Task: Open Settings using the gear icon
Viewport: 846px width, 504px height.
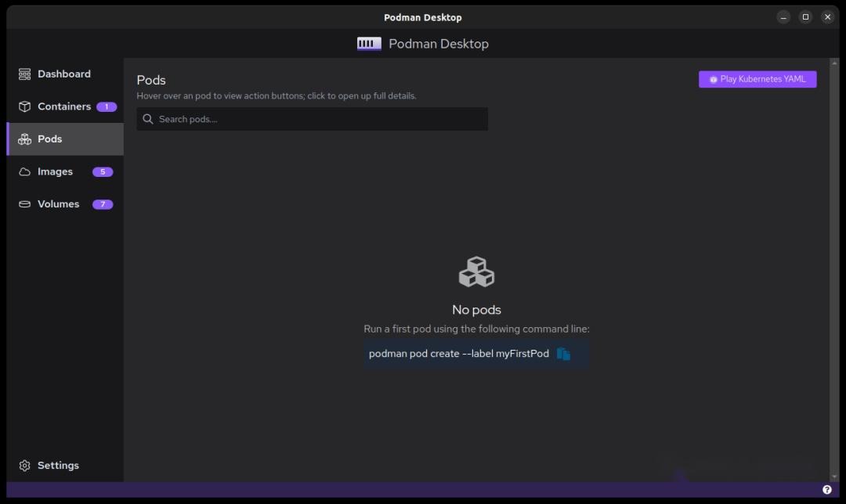Action: [24, 465]
